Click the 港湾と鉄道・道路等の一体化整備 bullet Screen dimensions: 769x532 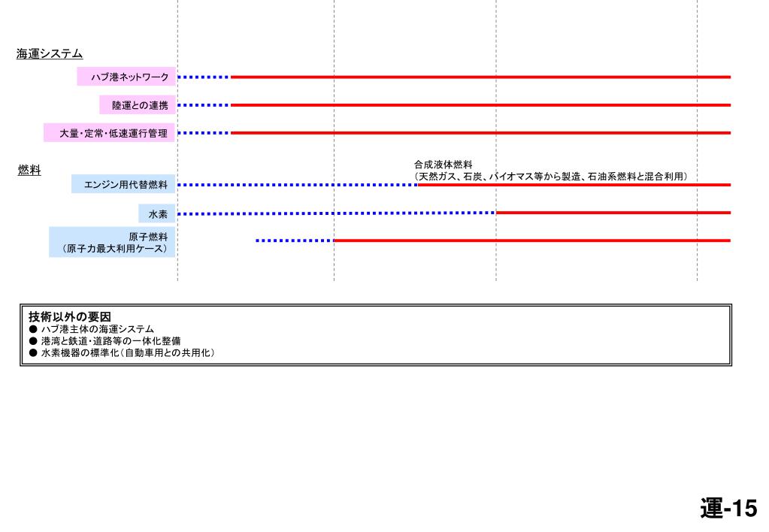105,341
